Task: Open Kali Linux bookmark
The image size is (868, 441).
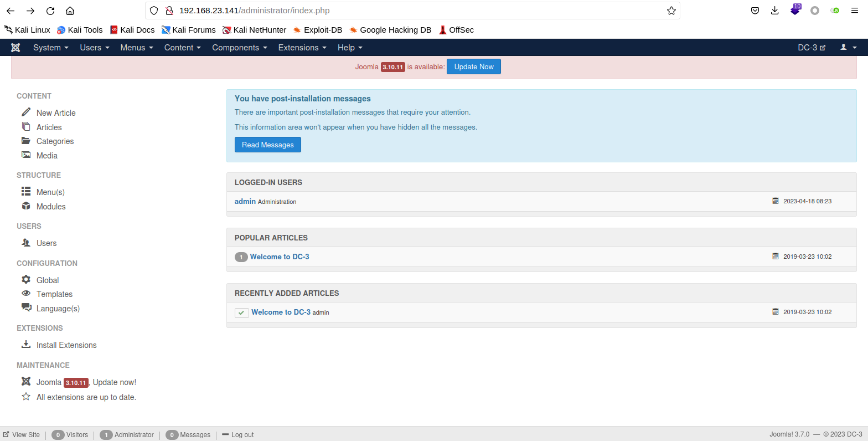Action: pos(27,30)
